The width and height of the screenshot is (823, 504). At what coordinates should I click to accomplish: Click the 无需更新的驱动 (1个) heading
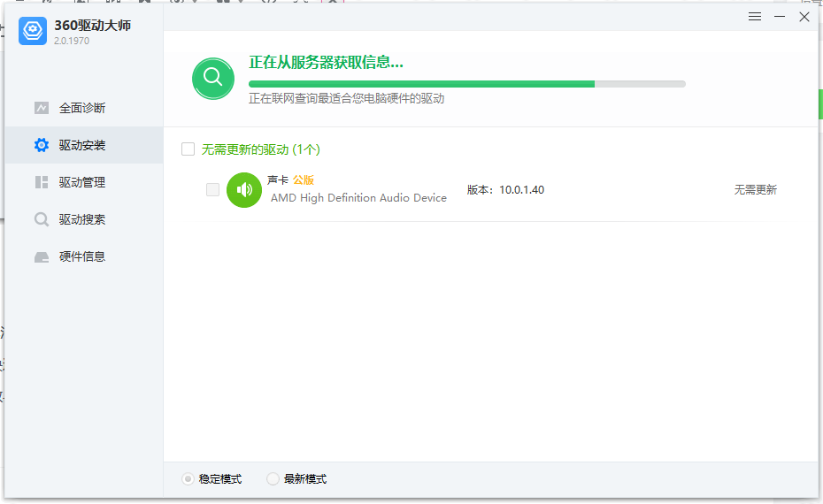(x=261, y=149)
